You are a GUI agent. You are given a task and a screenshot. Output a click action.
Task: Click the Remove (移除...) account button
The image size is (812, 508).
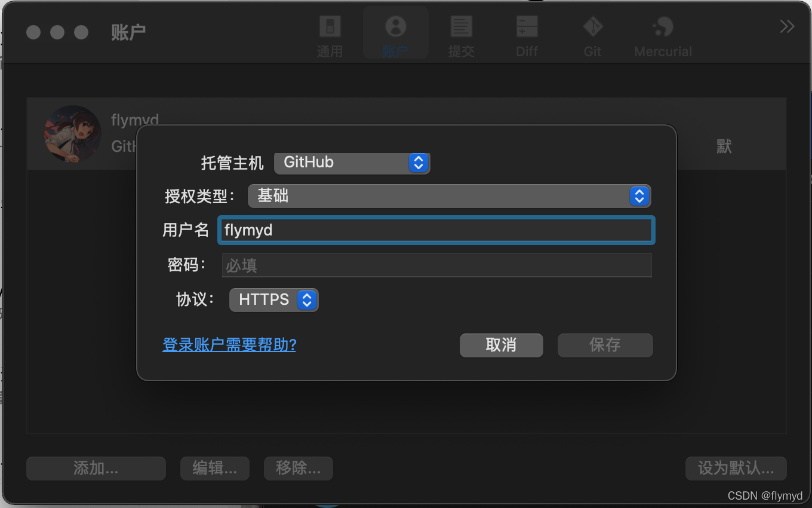[x=298, y=468]
